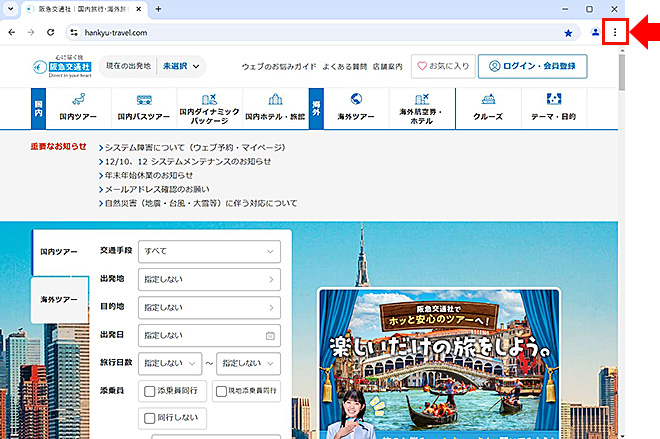Click the 出発地 selection field
Viewport: 660px width, 439px height.
(209, 280)
